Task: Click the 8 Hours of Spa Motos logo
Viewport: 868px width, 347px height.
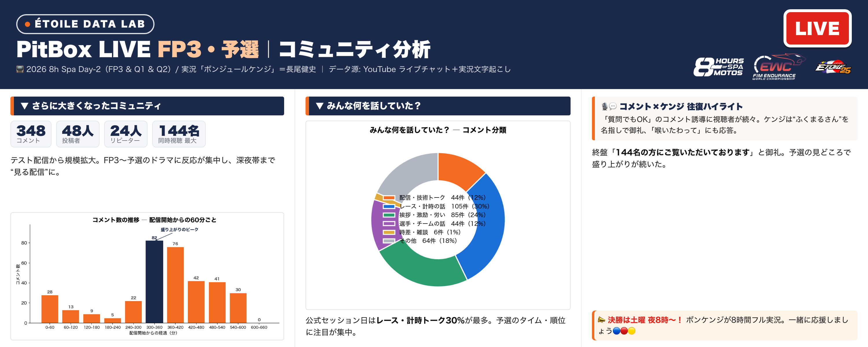Action: click(718, 67)
